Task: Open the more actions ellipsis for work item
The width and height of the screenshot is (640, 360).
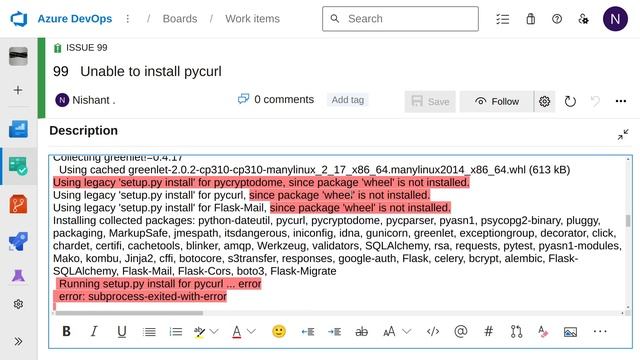Action: pos(620,101)
